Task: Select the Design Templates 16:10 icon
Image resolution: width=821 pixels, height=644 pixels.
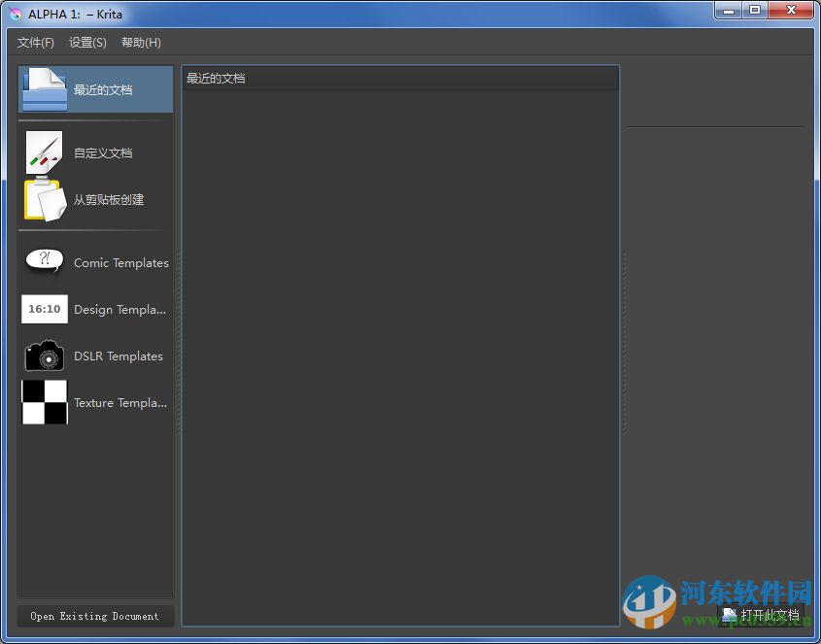Action: [x=43, y=308]
